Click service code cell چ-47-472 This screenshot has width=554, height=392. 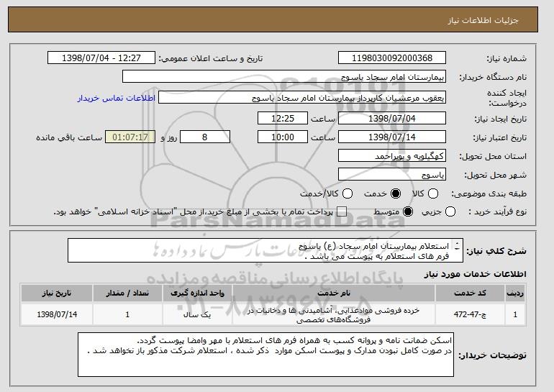coord(470,314)
